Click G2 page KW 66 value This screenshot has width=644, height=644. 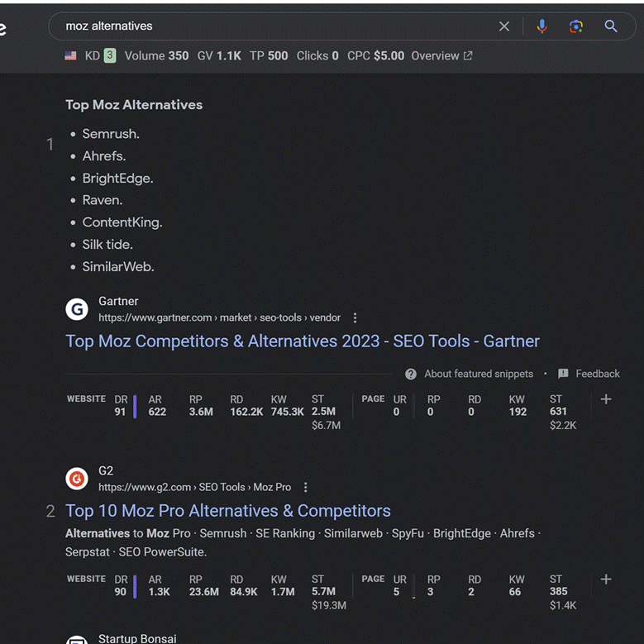click(x=515, y=592)
